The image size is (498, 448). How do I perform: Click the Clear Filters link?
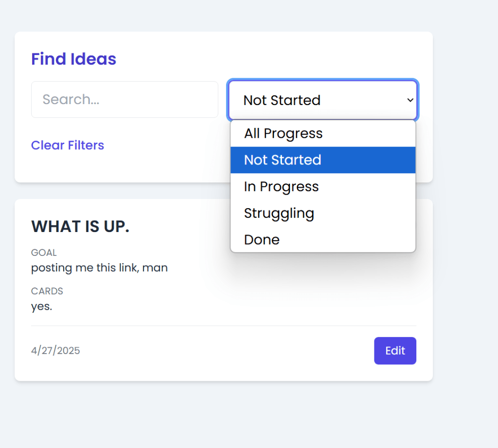[68, 145]
